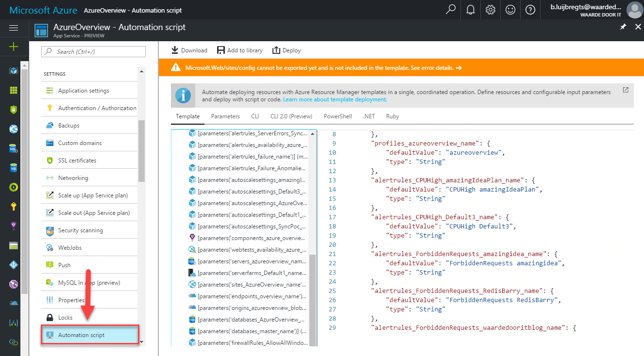Click the settings menu scrollbar thumb
This screenshot has width=644, height=356.
pos(141,150)
